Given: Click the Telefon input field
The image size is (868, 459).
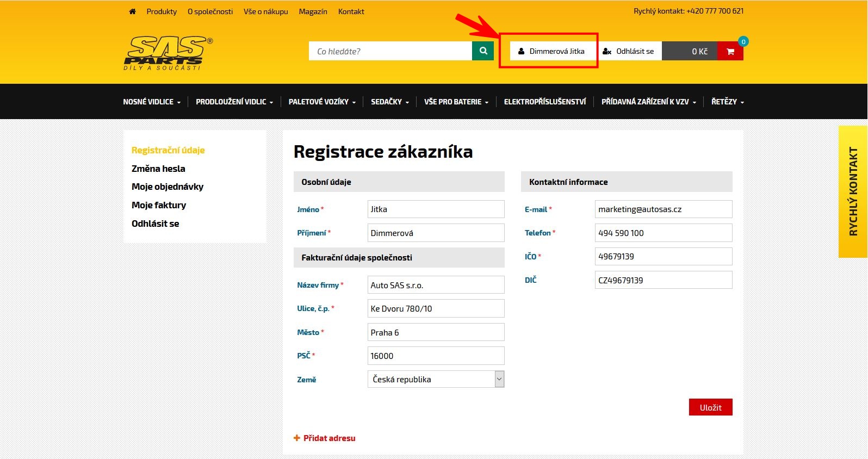Looking at the screenshot, I should click(664, 233).
